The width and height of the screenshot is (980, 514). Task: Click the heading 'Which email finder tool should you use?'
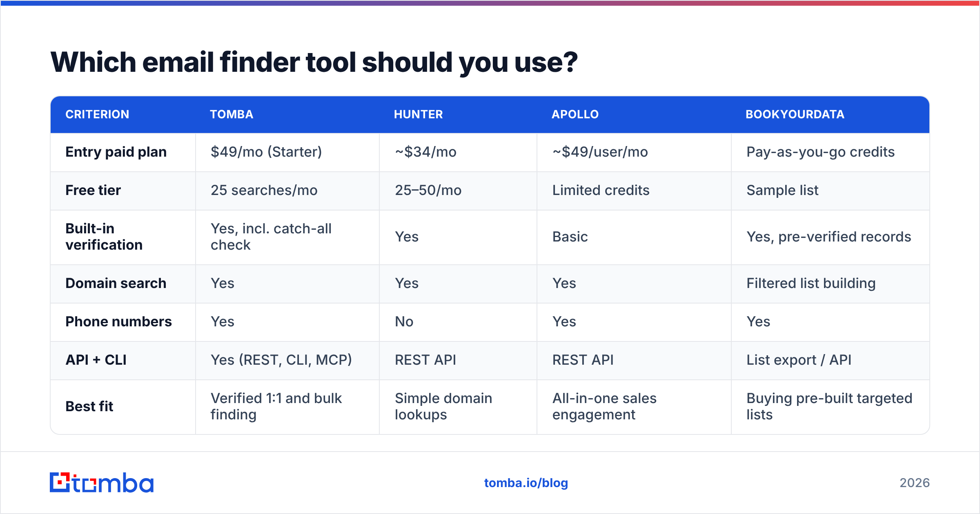point(314,62)
